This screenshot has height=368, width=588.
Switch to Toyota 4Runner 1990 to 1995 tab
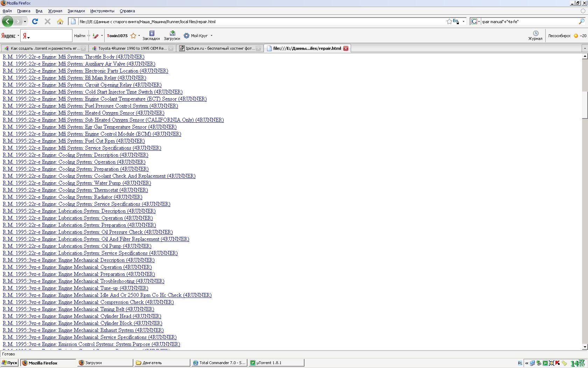pyautogui.click(x=132, y=48)
